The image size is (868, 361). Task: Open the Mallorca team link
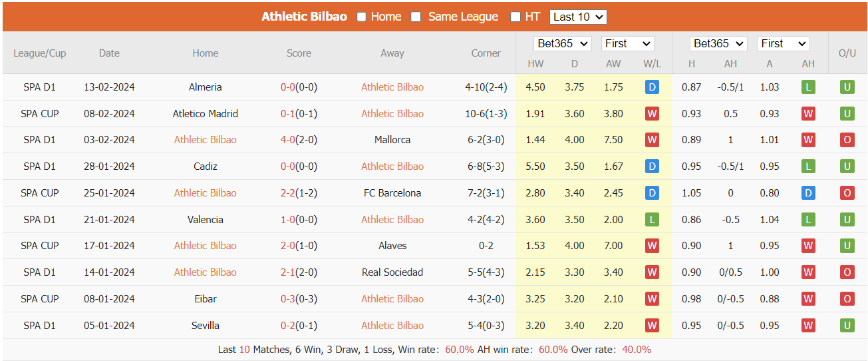[x=392, y=140]
